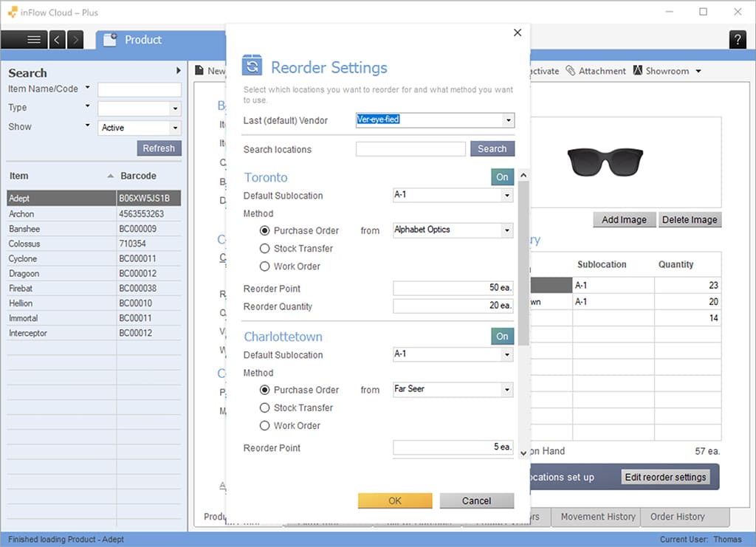Open Help via the question mark icon
This screenshot has width=756, height=547.
pyautogui.click(x=738, y=40)
